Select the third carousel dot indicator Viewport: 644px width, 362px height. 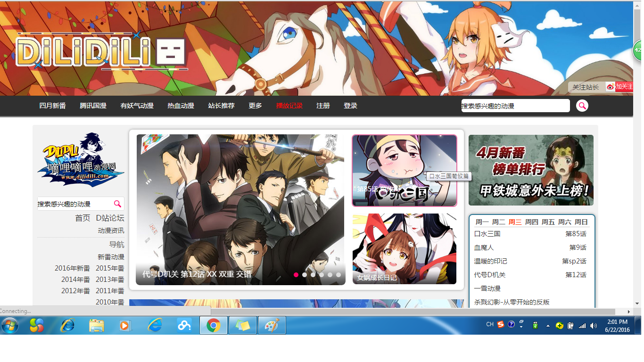(313, 274)
